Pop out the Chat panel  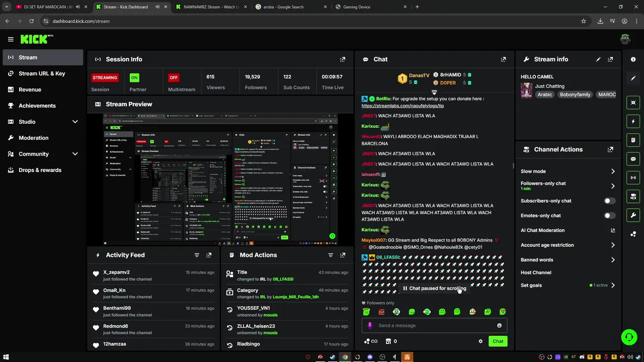[x=503, y=59]
